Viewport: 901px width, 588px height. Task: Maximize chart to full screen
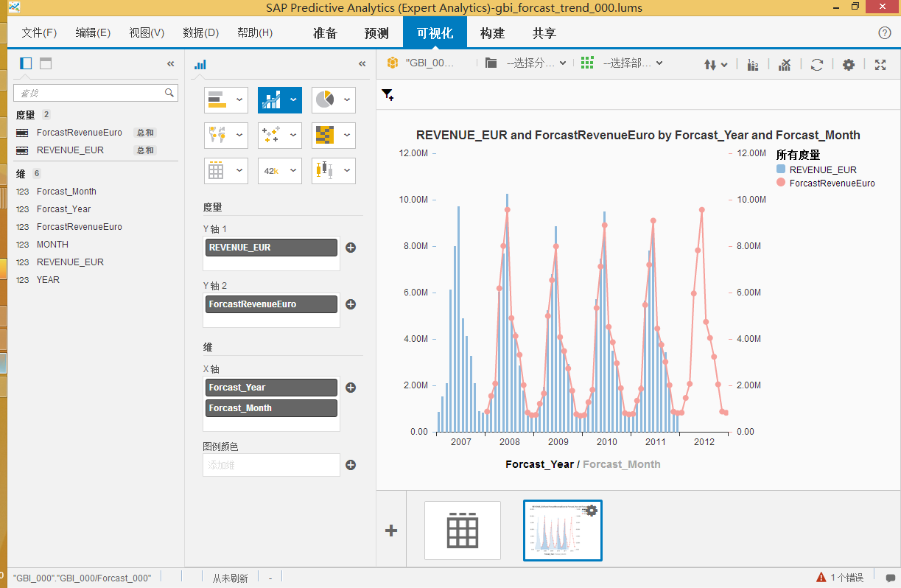tap(880, 65)
